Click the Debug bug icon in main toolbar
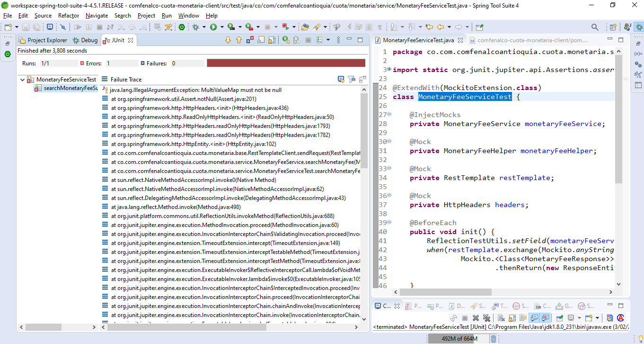 coord(195,27)
